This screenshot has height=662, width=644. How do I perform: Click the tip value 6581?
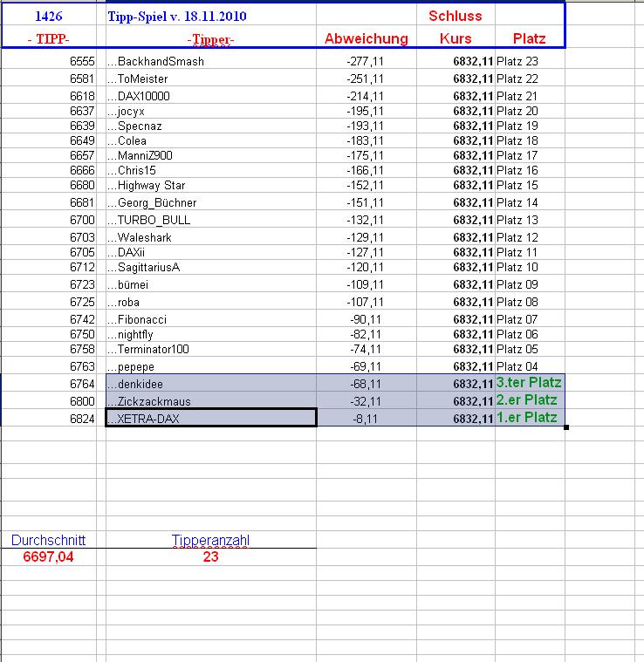(49, 78)
